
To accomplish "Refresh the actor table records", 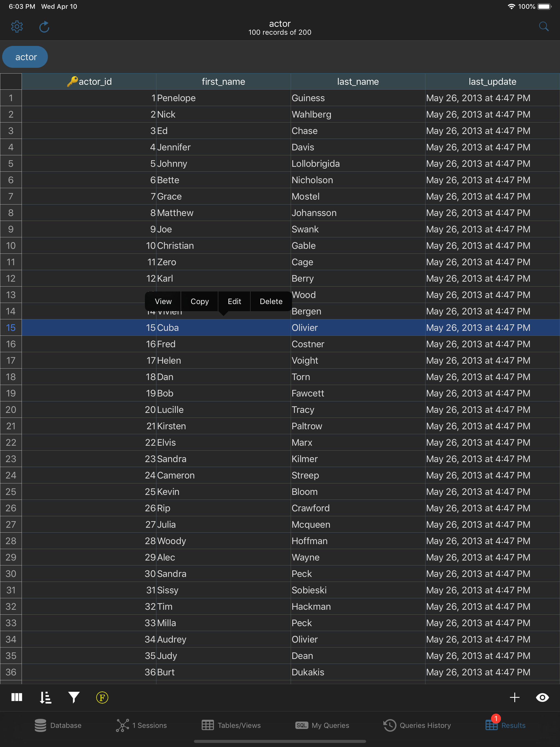I will point(44,26).
